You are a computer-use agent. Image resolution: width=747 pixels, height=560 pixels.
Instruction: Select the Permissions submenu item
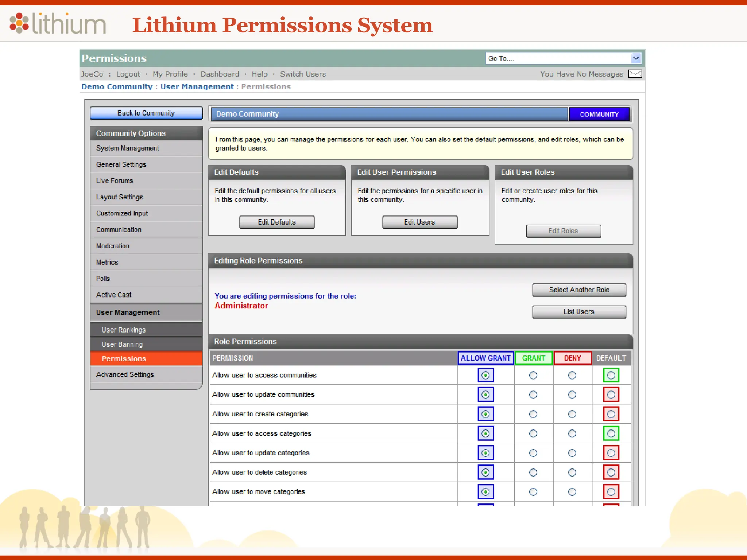coord(146,359)
